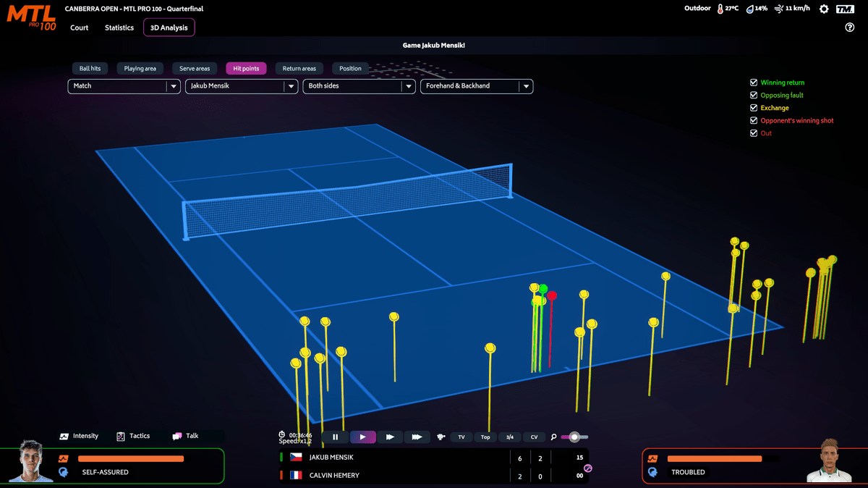Open the Both sides dropdown

coord(359,86)
